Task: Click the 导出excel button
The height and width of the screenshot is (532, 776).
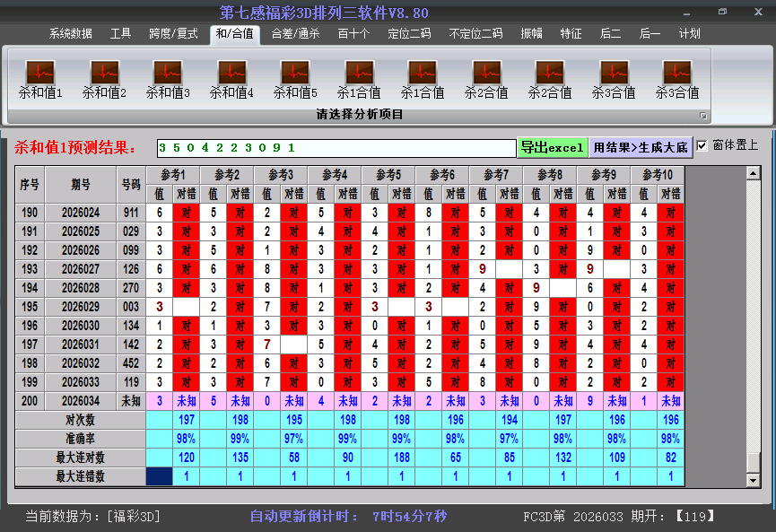Action: [x=553, y=147]
